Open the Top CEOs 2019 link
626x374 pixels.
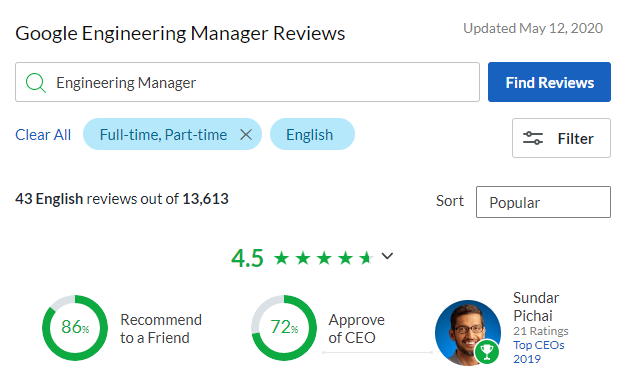click(x=539, y=352)
